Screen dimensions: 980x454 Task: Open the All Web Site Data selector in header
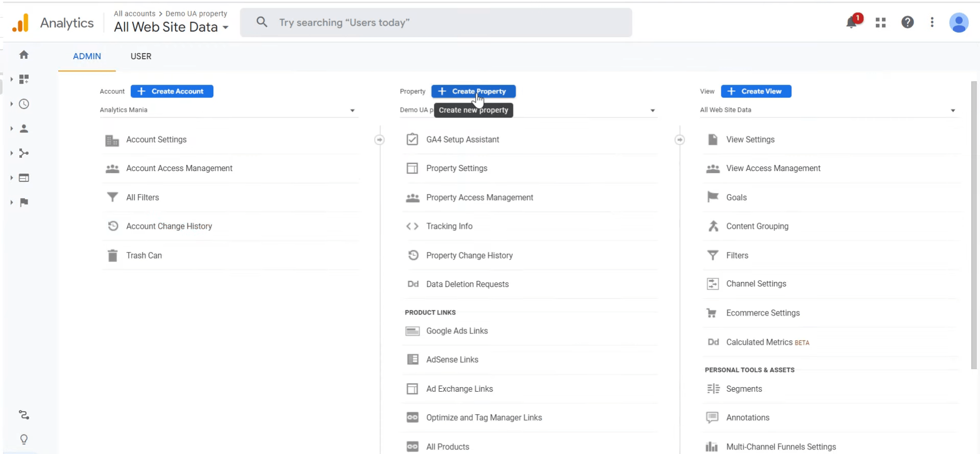(x=171, y=27)
